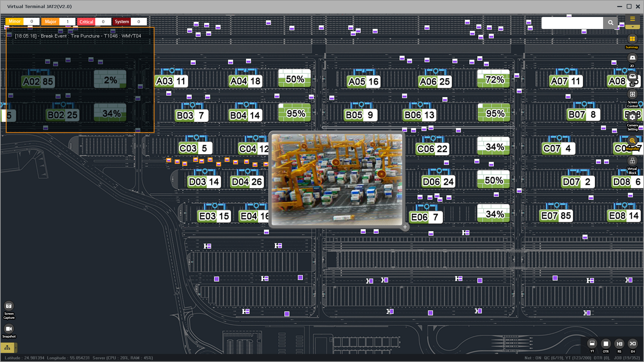Viewport: 644px width, 362px height.
Task: Expand the hamburger menu dropdown
Action: point(632,19)
